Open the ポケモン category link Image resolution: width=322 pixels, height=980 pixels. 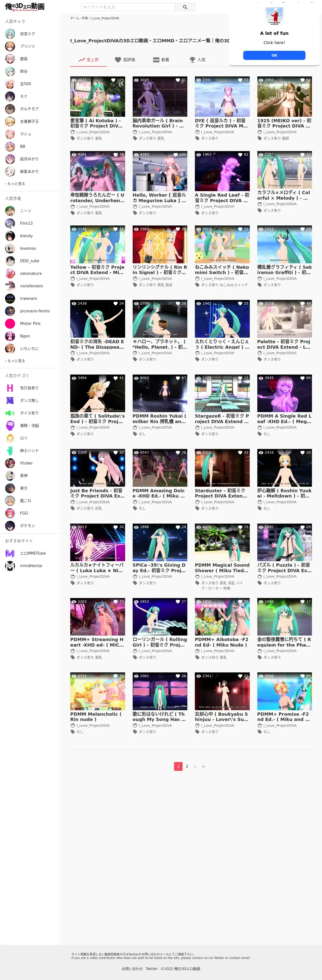[27, 526]
